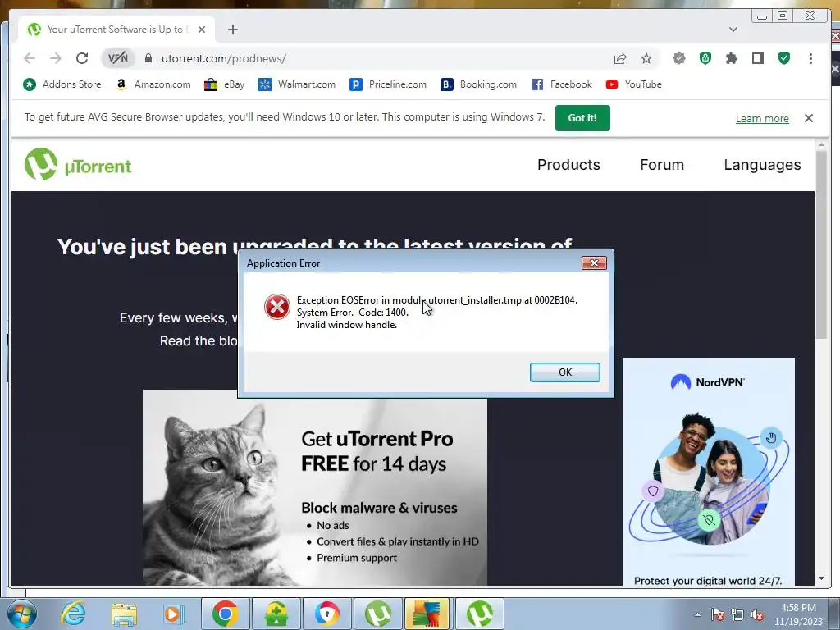Share this page icon
Image resolution: width=840 pixels, height=630 pixels.
click(620, 58)
